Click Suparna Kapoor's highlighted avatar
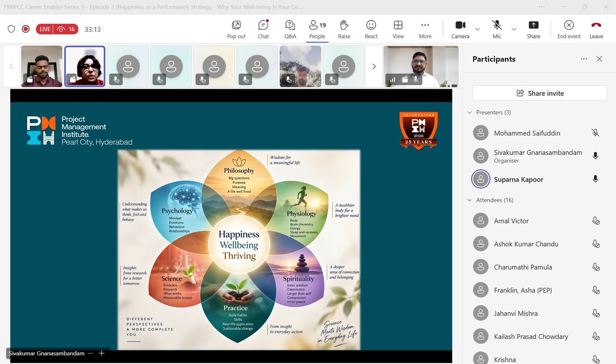Image resolution: width=616 pixels, height=364 pixels. (480, 179)
